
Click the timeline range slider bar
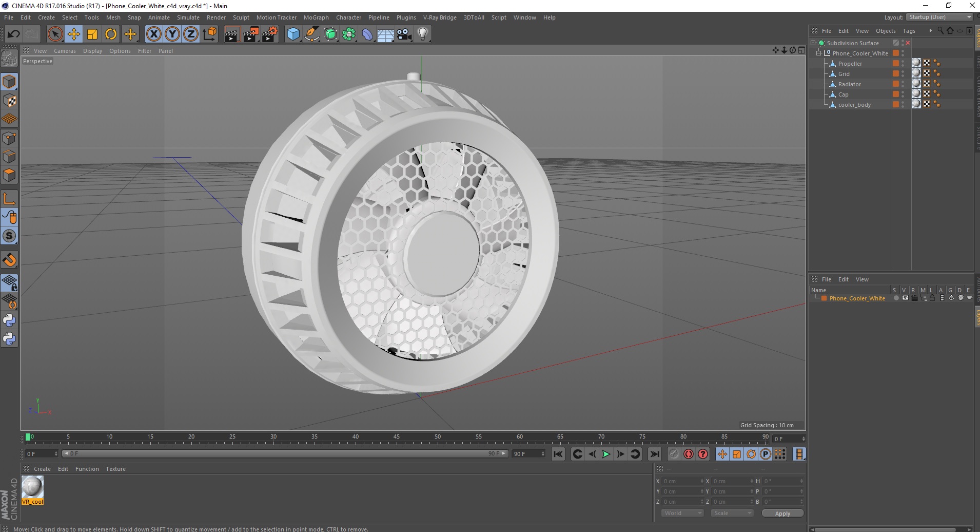285,453
